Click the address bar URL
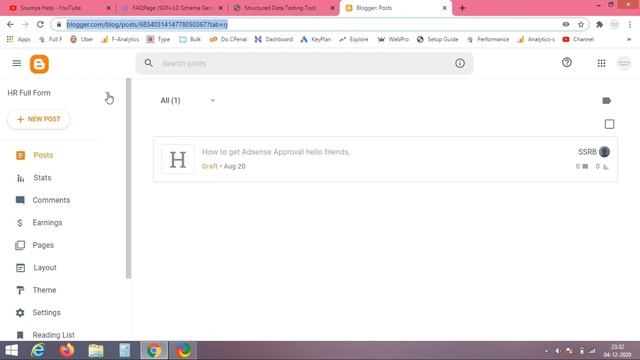Image resolution: width=640 pixels, height=360 pixels. (x=147, y=24)
